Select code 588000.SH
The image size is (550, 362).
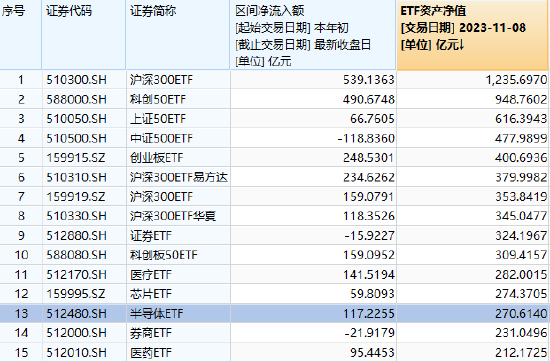[x=76, y=100]
